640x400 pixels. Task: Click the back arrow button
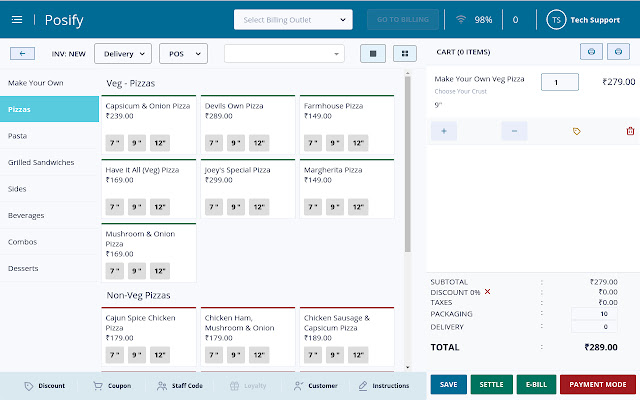(x=22, y=53)
